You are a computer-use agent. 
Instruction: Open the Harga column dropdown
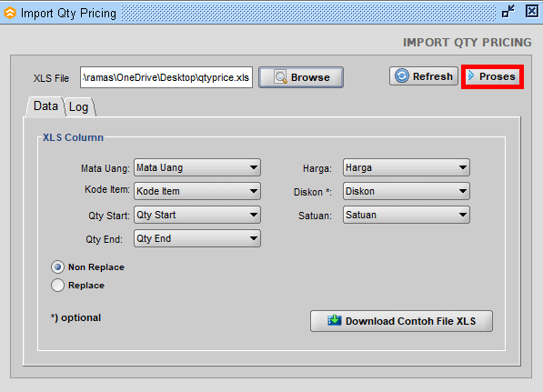(x=407, y=167)
